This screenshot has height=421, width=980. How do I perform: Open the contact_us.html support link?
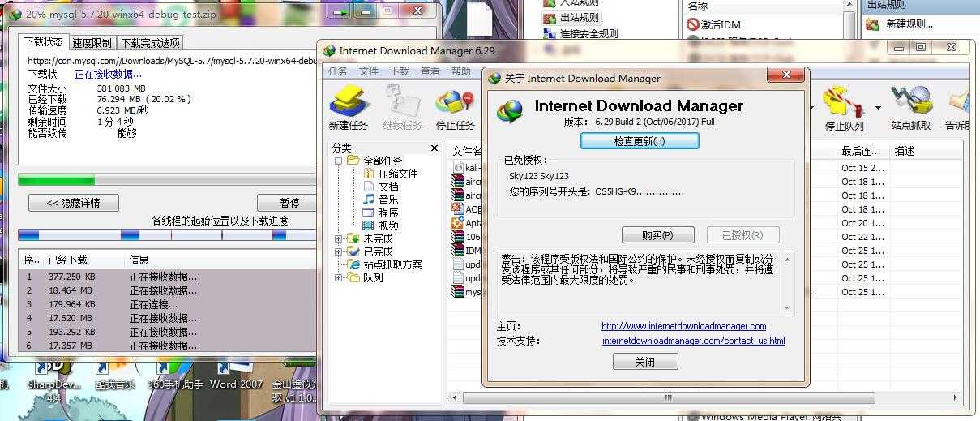pos(693,341)
